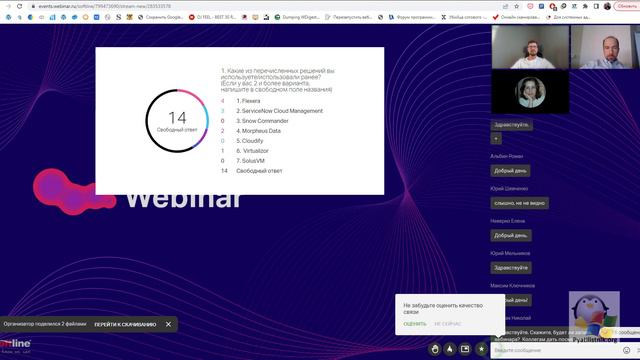Screen dimensions: 640x360
Task: Open the Перезапустить веб bookmark
Action: tap(349, 17)
